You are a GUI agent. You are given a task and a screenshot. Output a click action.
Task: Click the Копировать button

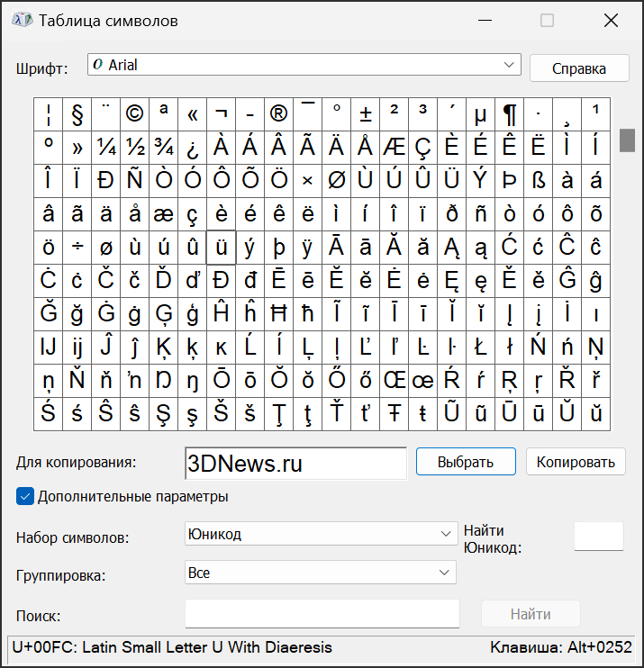point(575,462)
